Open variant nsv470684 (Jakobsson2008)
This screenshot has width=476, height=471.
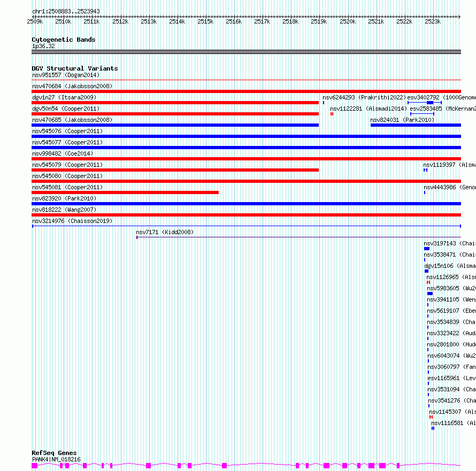(72, 86)
